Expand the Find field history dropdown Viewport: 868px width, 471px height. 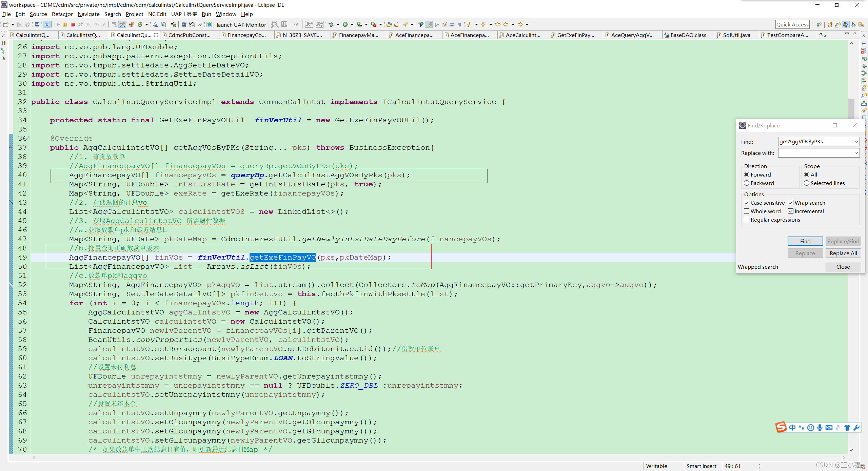coord(856,142)
